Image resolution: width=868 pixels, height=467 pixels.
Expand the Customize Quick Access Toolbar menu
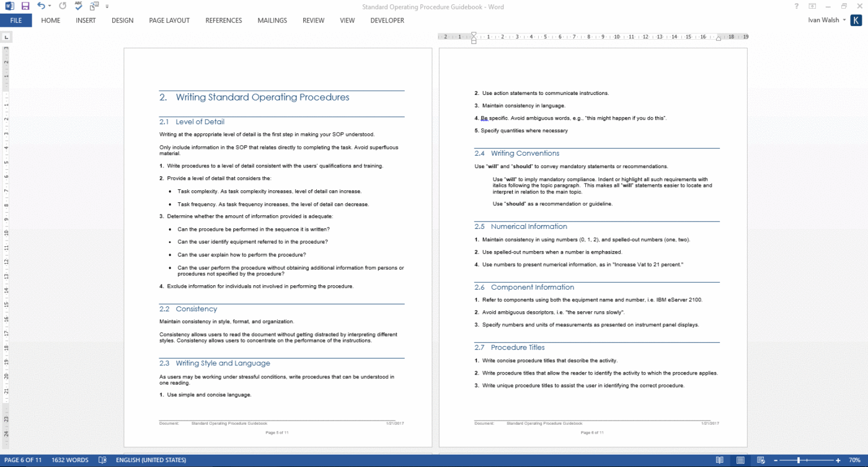(105, 7)
